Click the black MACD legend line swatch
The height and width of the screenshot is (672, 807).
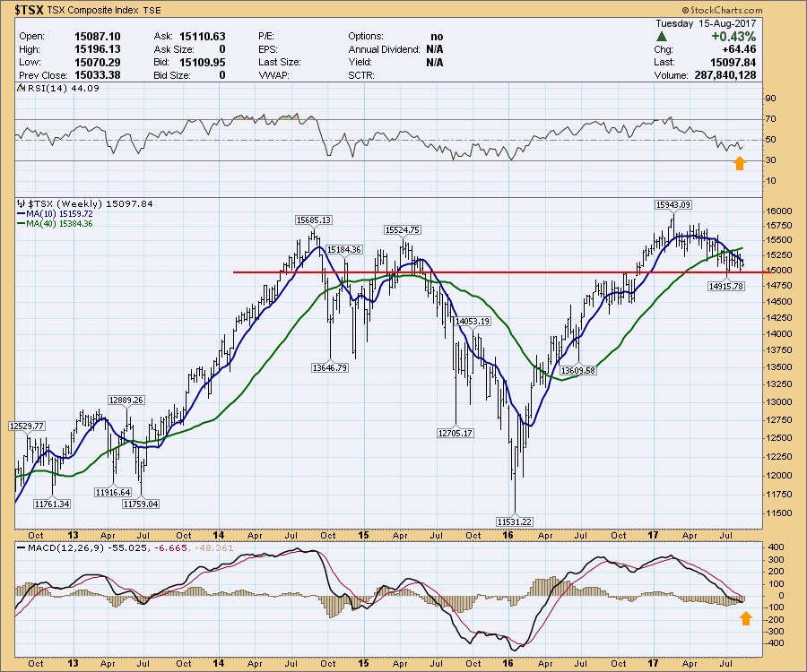point(22,548)
